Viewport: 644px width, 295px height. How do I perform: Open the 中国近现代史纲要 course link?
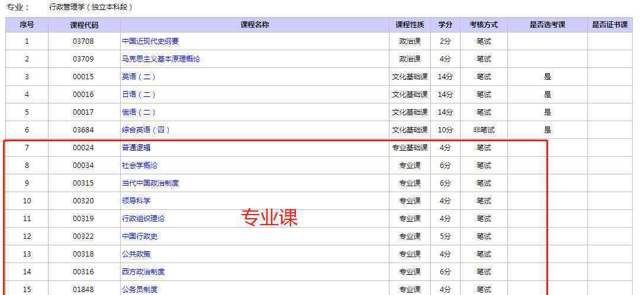pyautogui.click(x=150, y=41)
